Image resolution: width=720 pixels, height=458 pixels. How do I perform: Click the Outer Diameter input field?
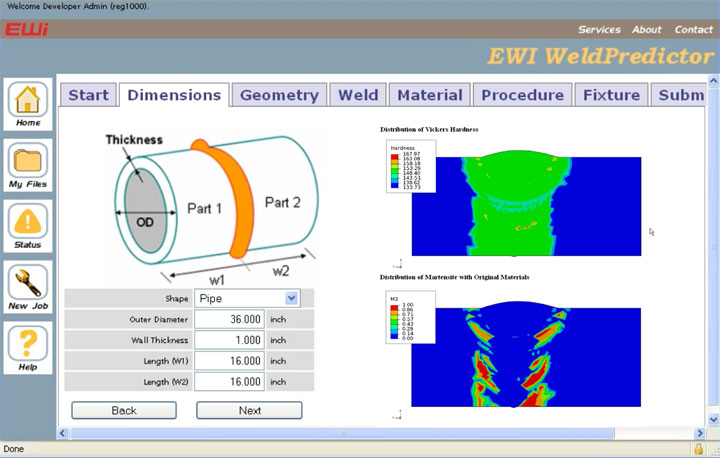click(x=229, y=319)
